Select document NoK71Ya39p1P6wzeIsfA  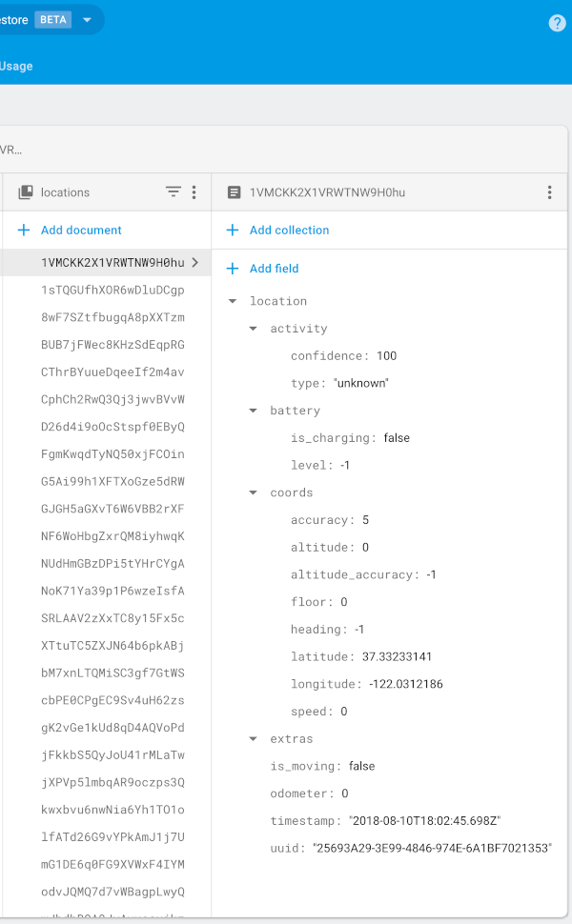click(112, 591)
